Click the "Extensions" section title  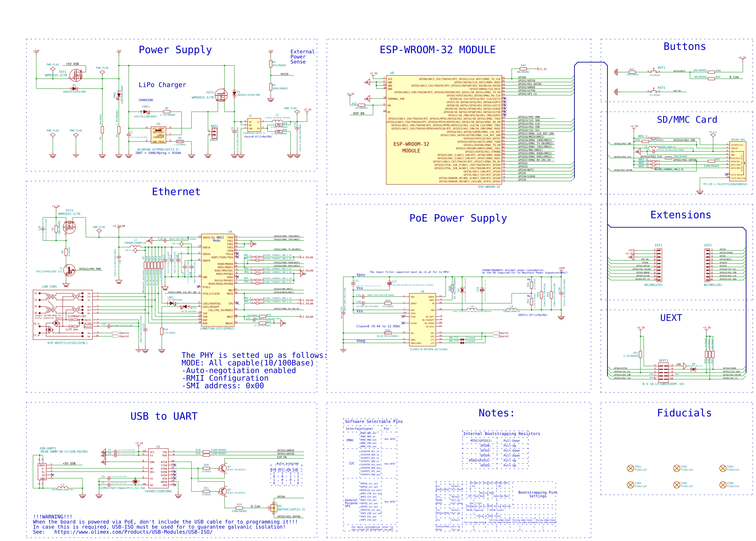(681, 215)
